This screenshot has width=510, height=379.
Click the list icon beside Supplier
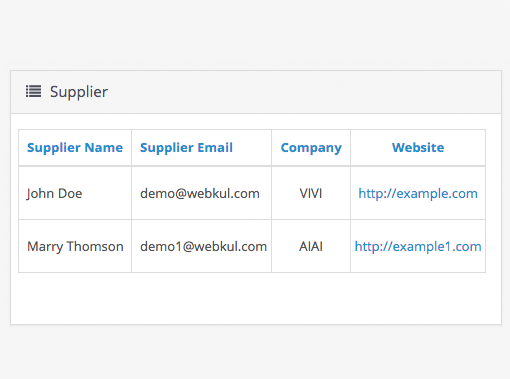(34, 91)
